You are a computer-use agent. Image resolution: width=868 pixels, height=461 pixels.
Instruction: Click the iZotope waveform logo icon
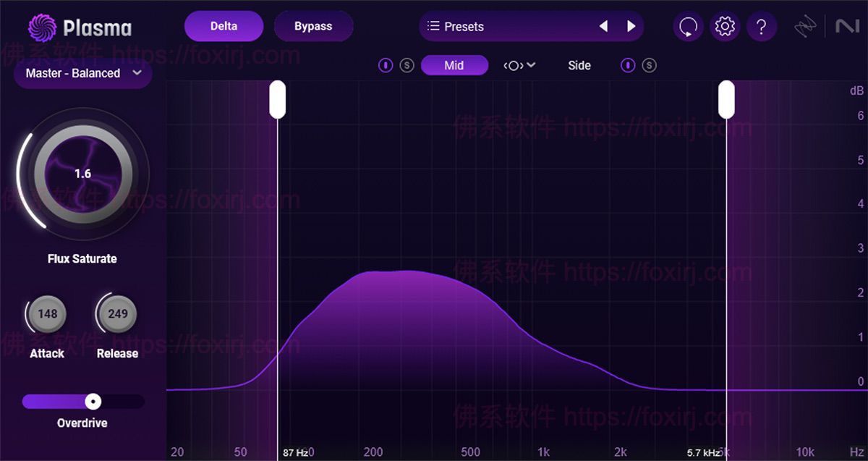tap(806, 26)
